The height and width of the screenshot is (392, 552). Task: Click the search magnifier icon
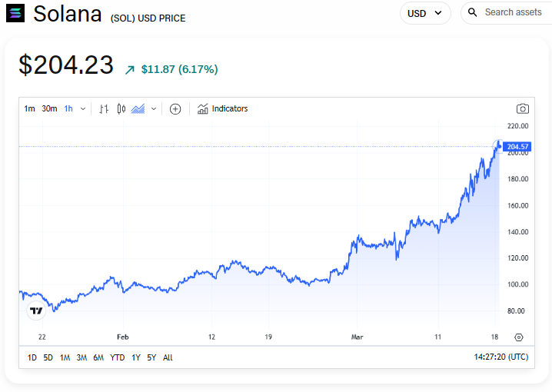click(473, 13)
